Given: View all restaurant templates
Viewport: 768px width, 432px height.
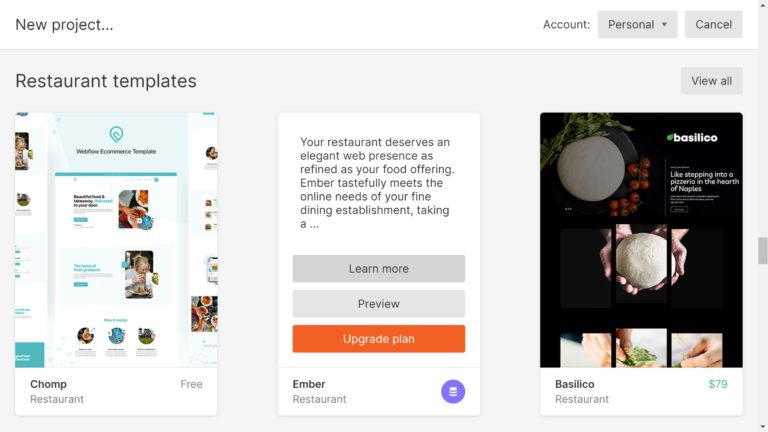Looking at the screenshot, I should pyautogui.click(x=711, y=81).
